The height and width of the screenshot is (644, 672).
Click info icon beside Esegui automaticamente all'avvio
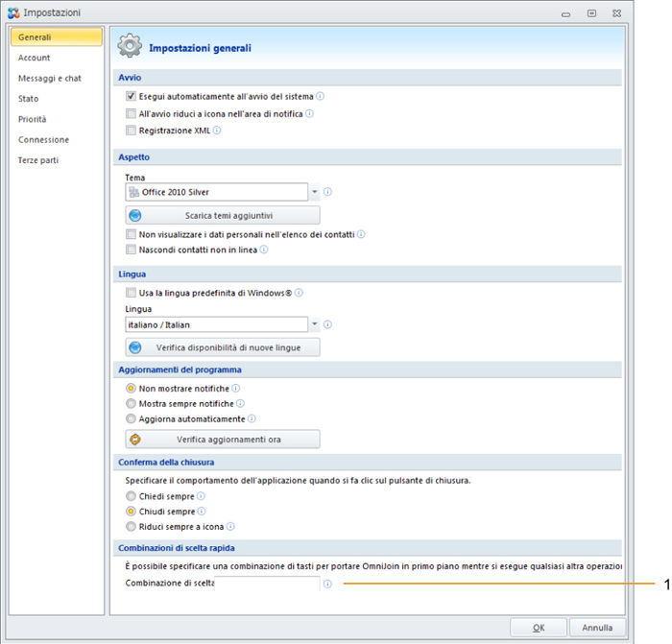tap(320, 96)
